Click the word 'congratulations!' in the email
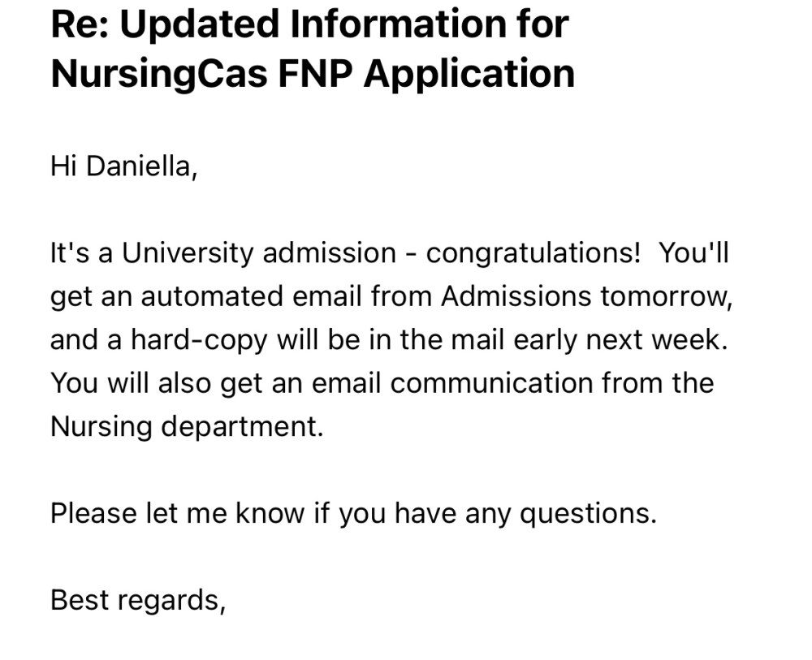 [533, 253]
